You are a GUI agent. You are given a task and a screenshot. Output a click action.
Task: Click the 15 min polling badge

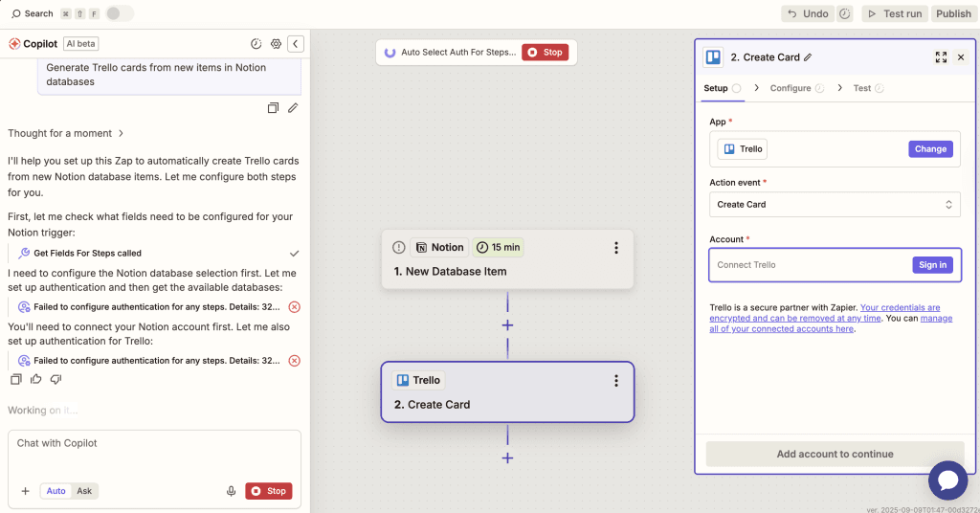[498, 248]
